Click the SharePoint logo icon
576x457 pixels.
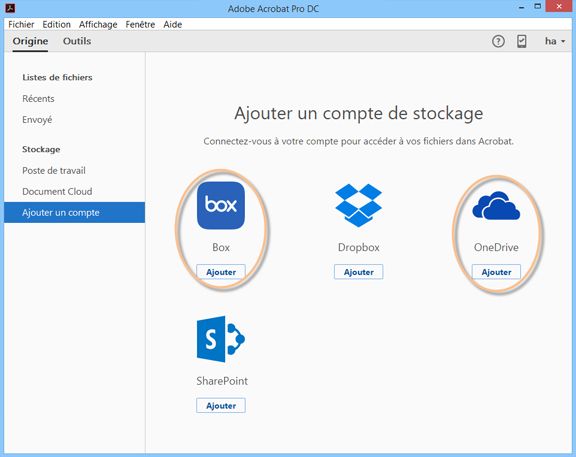pos(221,339)
